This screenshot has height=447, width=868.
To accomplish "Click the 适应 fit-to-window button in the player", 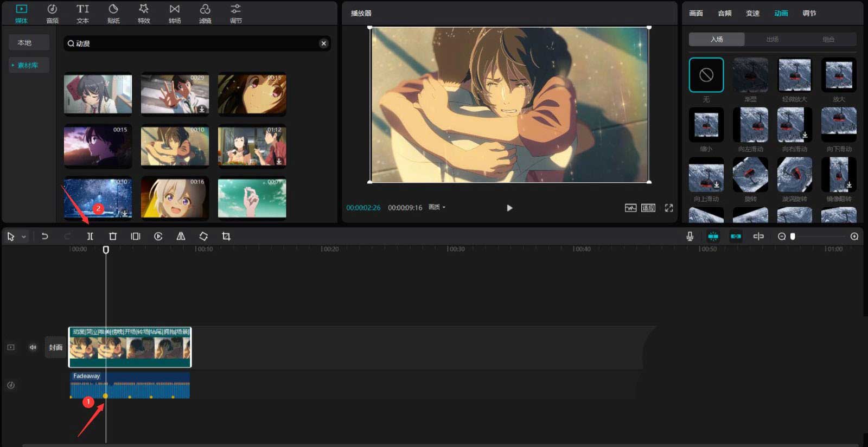I will [x=648, y=208].
